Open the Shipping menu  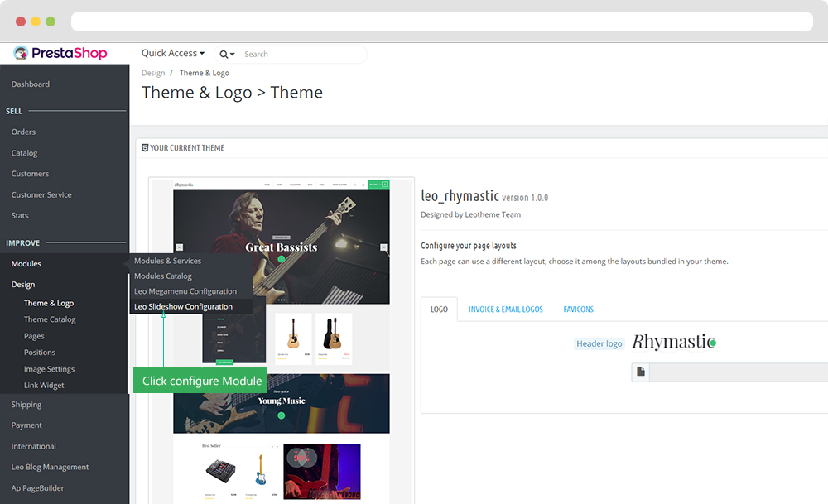[26, 404]
